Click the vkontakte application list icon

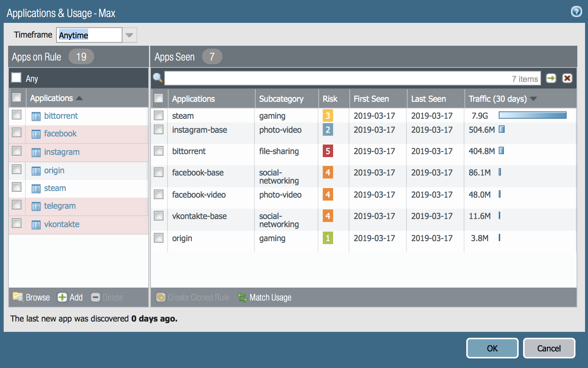(x=36, y=225)
